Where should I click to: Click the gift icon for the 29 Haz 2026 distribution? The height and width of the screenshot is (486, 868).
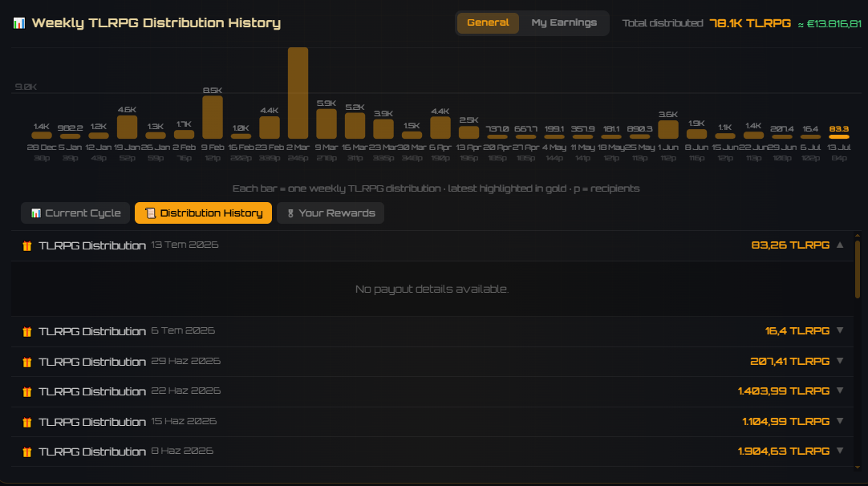[26, 362]
